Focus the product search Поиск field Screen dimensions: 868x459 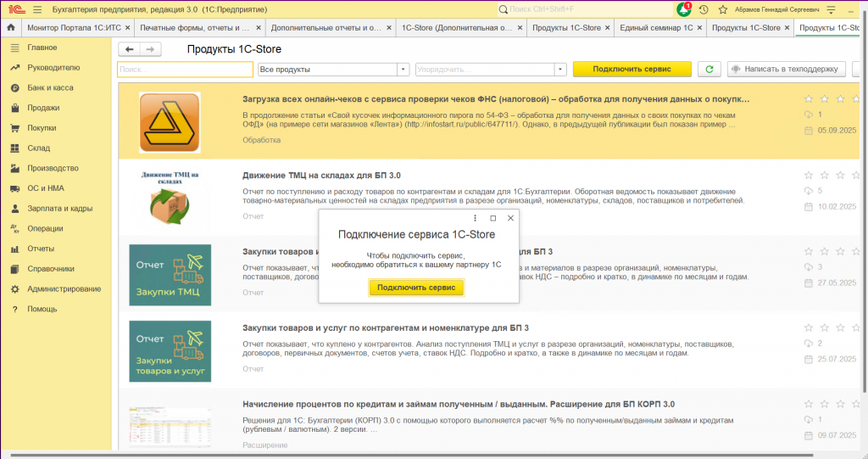186,70
